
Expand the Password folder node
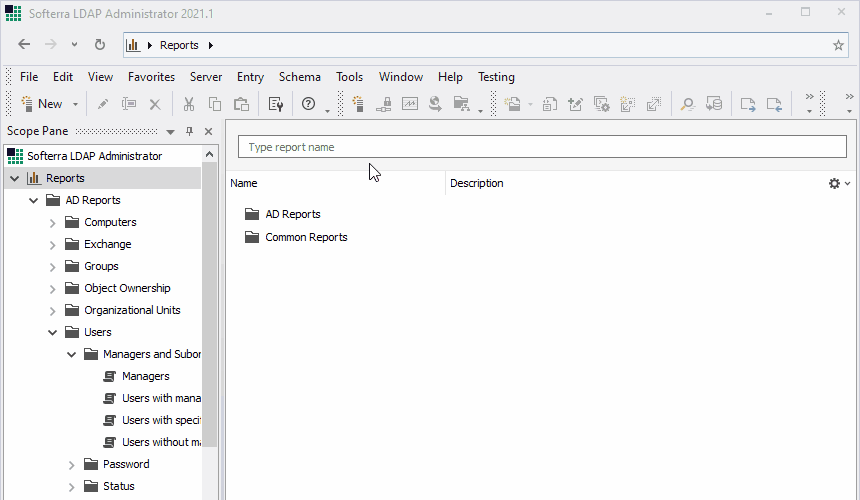coord(71,464)
